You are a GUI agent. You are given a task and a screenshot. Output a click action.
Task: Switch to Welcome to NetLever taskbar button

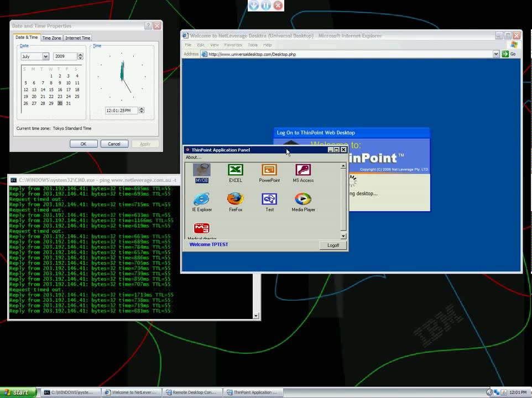click(x=132, y=392)
